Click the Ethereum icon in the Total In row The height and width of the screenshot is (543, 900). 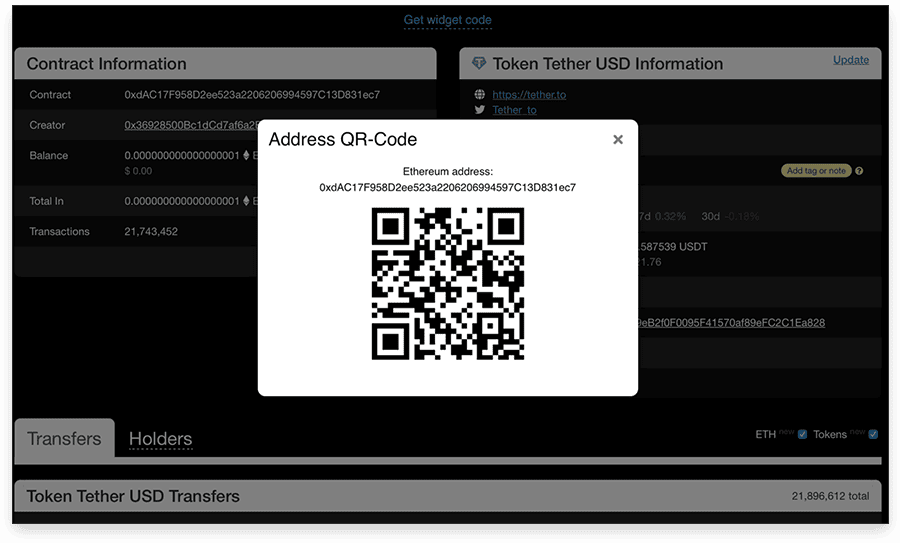coord(246,201)
